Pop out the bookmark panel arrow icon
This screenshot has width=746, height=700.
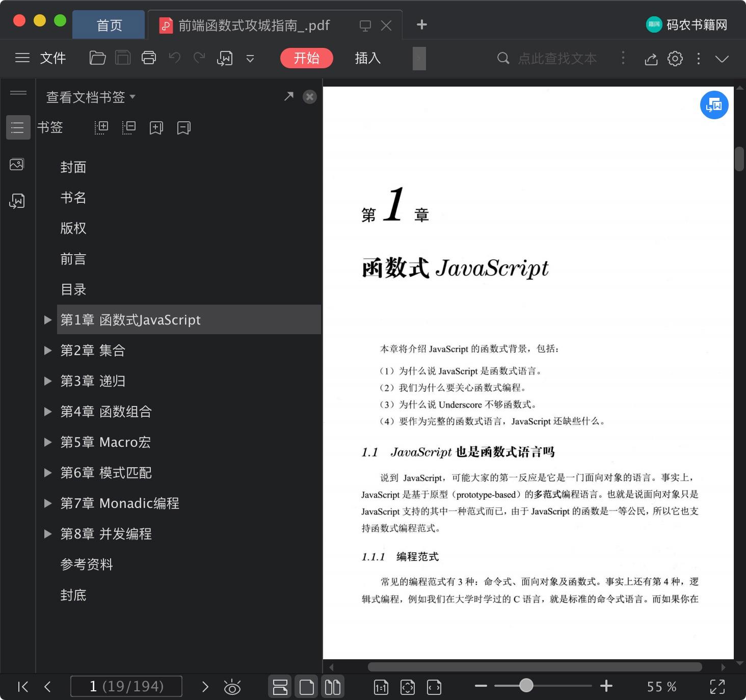tap(289, 96)
